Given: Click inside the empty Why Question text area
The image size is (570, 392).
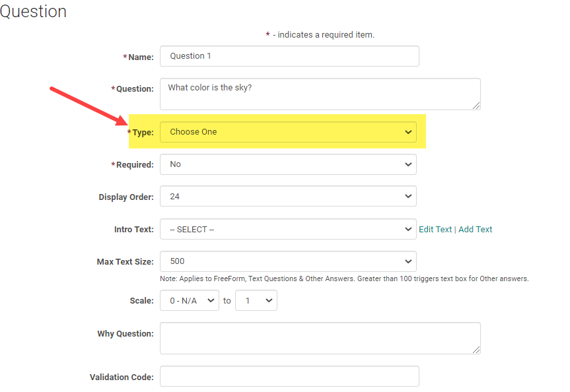Looking at the screenshot, I should point(320,338).
